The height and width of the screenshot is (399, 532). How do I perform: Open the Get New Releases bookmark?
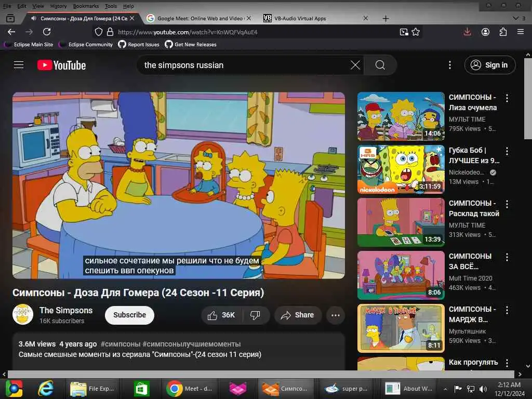click(191, 45)
